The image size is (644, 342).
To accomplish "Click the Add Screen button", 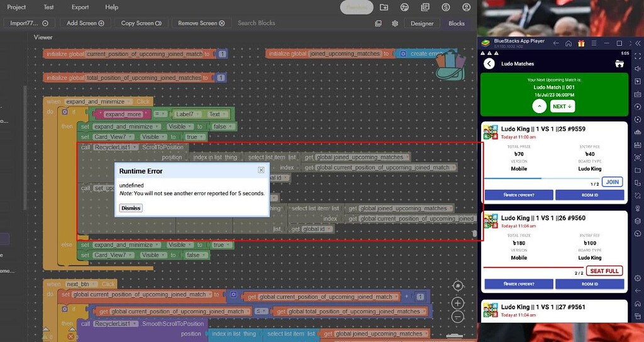I will click(85, 23).
